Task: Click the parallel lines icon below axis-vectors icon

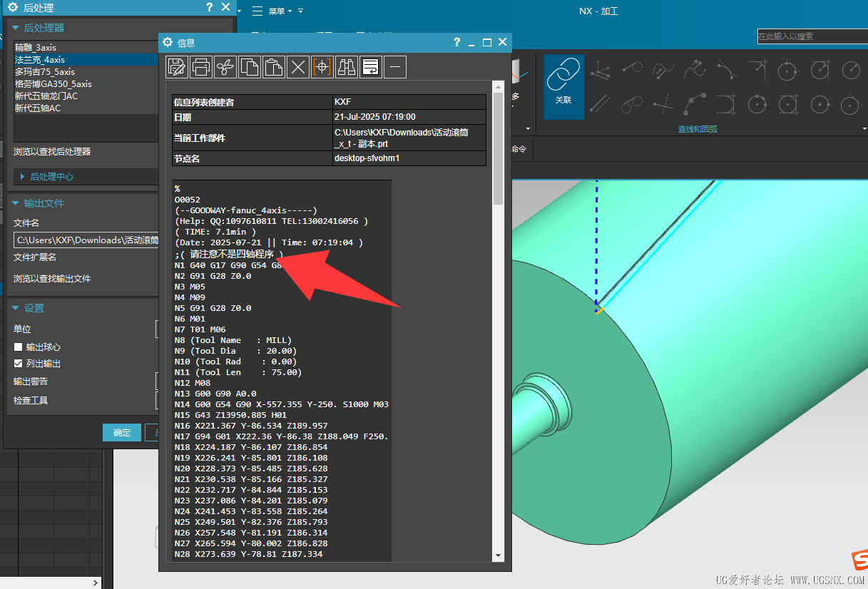Action: (x=600, y=104)
